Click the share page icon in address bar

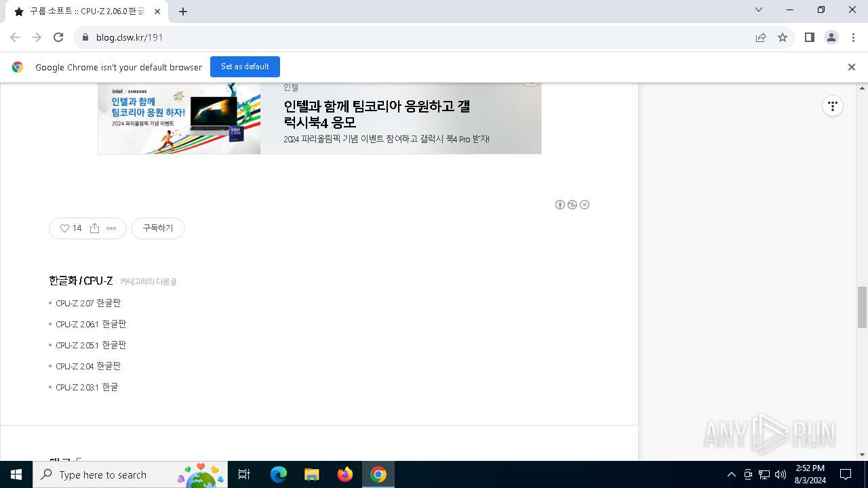[x=761, y=37]
